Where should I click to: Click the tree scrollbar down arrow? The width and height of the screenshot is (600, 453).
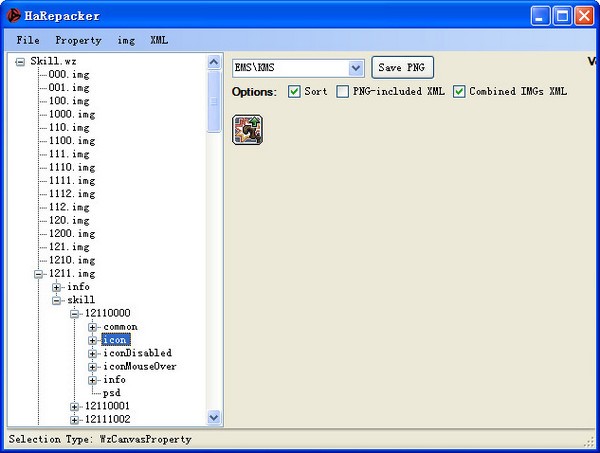click(214, 417)
